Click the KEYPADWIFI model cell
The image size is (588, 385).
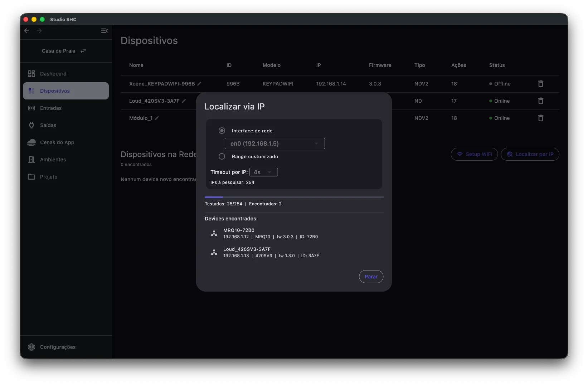(x=278, y=84)
